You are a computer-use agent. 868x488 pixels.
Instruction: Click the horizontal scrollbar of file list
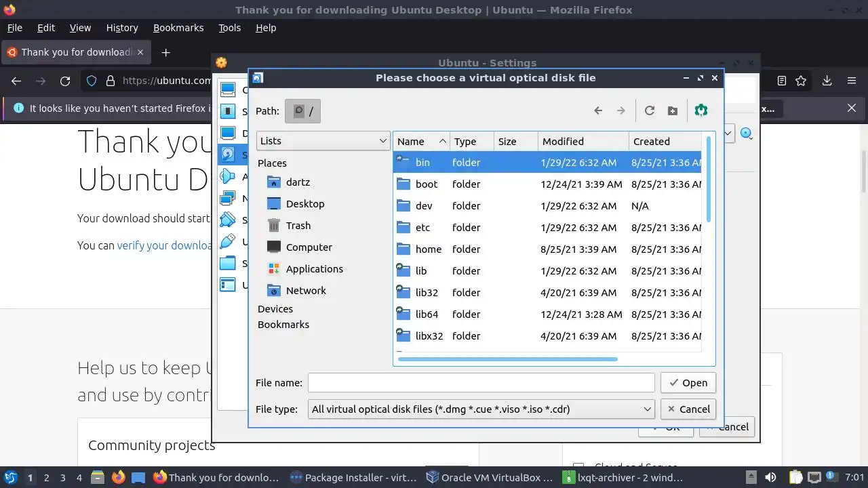pos(508,359)
